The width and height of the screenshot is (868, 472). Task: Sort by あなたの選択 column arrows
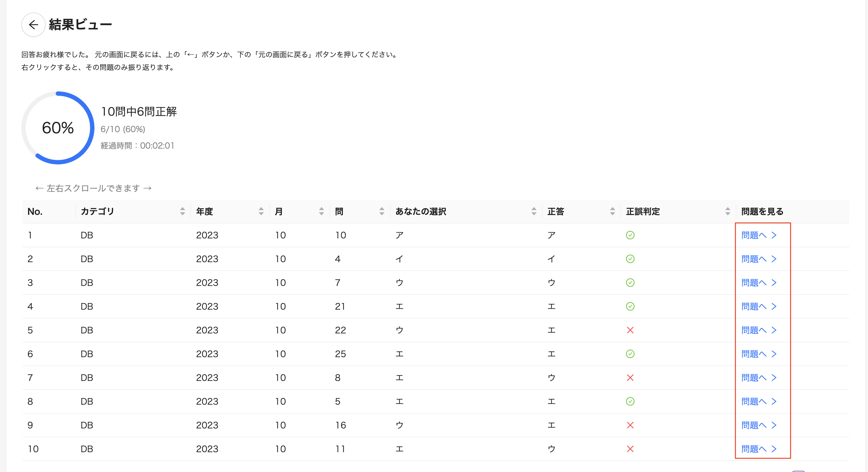click(533, 211)
